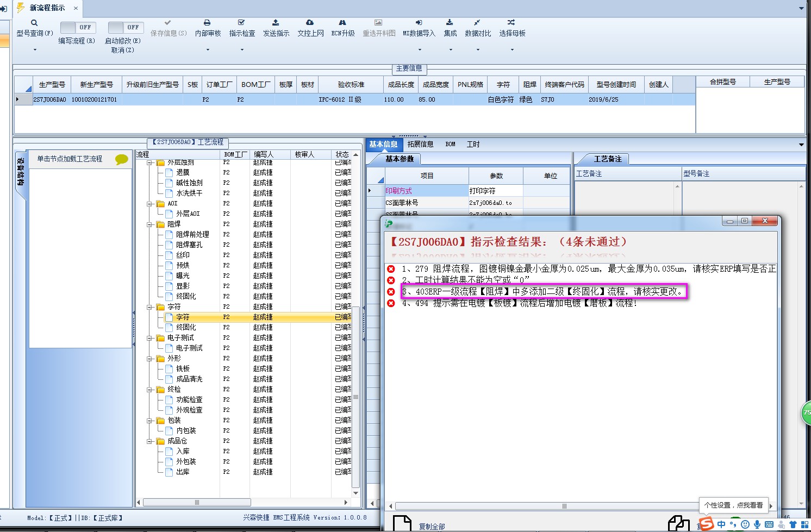Image resolution: width=811 pixels, height=532 pixels.
Task: Open the IME soft keyboard icon
Action: (769, 524)
